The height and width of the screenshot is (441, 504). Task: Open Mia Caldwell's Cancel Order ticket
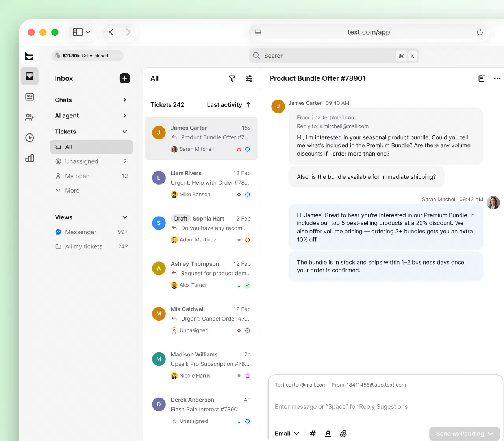tap(202, 320)
